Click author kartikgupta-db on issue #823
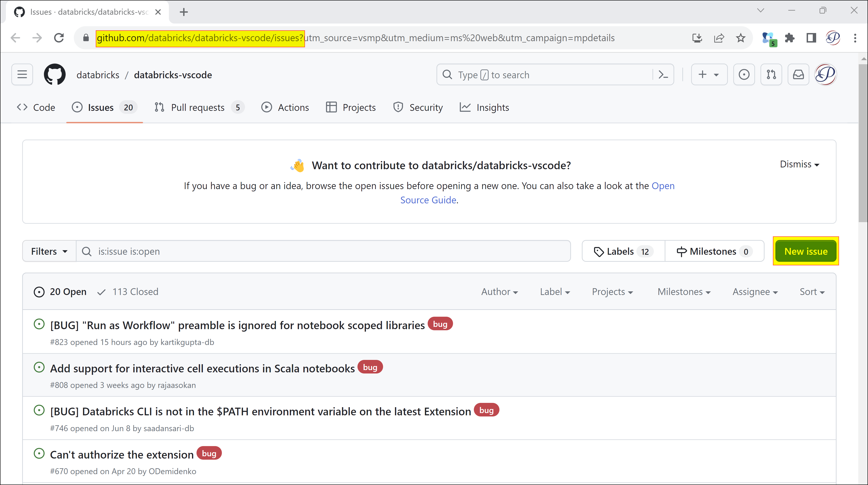This screenshot has width=868, height=485. point(187,342)
